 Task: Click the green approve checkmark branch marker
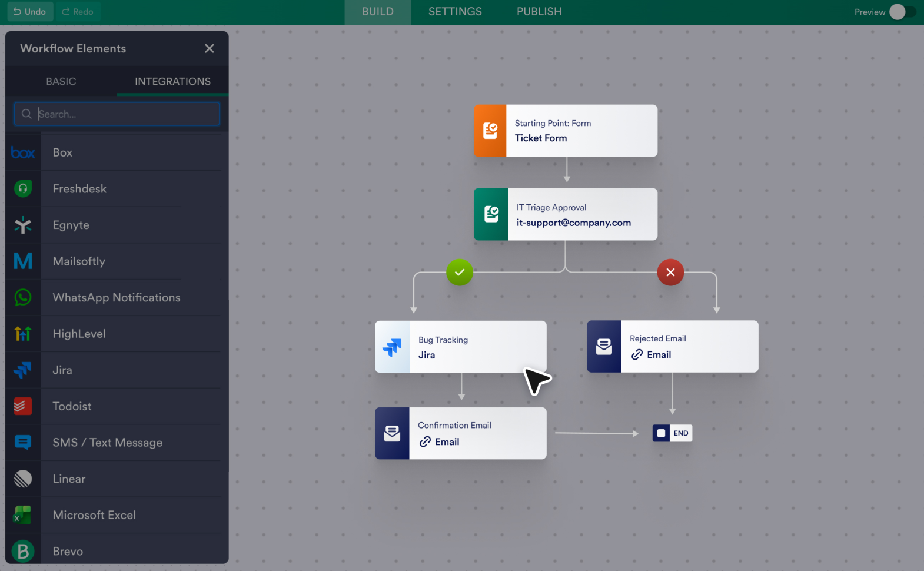click(x=460, y=273)
